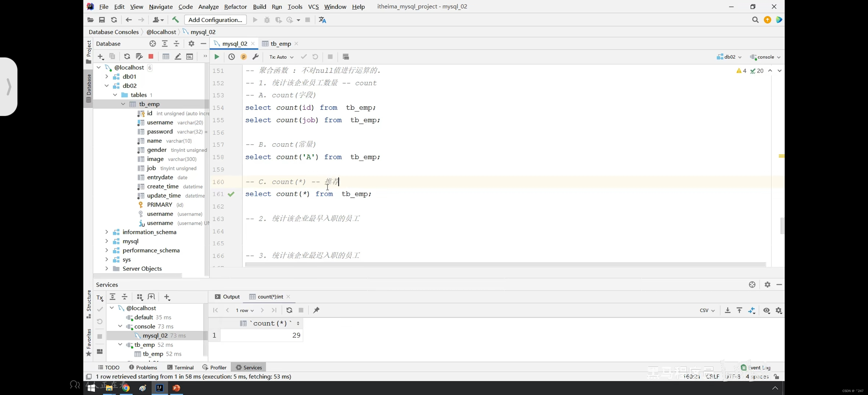The height and width of the screenshot is (395, 868).
Task: Add service plus icon in Services toolbar
Action: (167, 297)
